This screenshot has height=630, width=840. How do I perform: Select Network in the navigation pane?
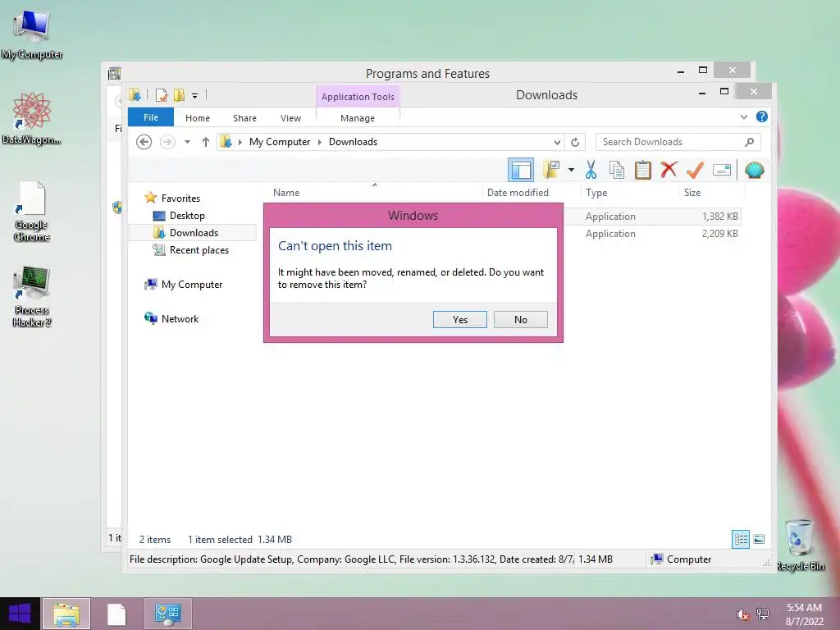pyautogui.click(x=180, y=319)
